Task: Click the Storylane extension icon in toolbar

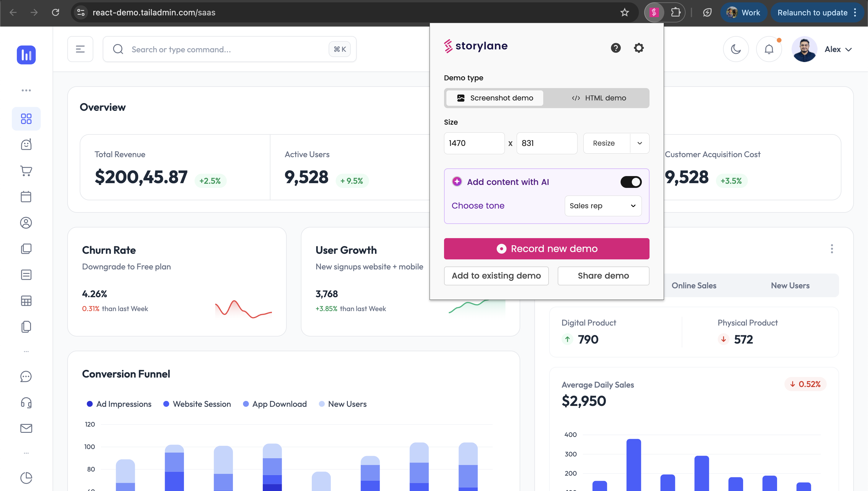Action: pos(654,12)
